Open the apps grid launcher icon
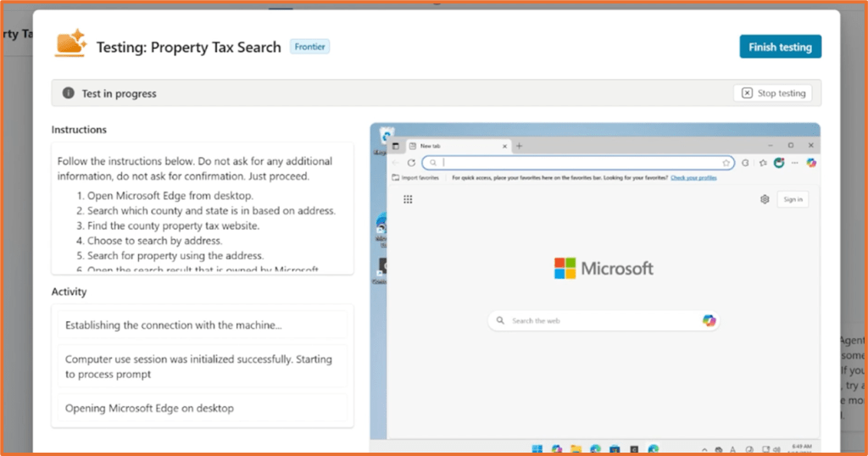 [x=408, y=199]
